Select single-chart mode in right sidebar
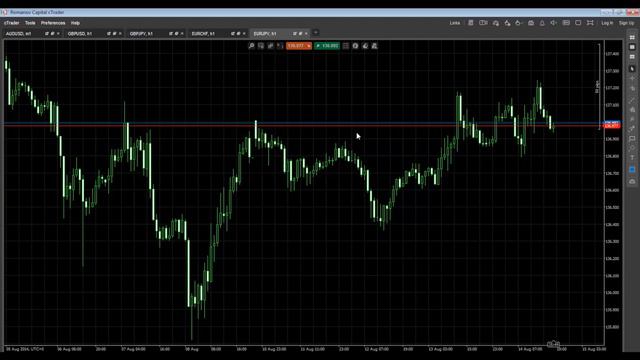The image size is (640, 360). pos(632,47)
